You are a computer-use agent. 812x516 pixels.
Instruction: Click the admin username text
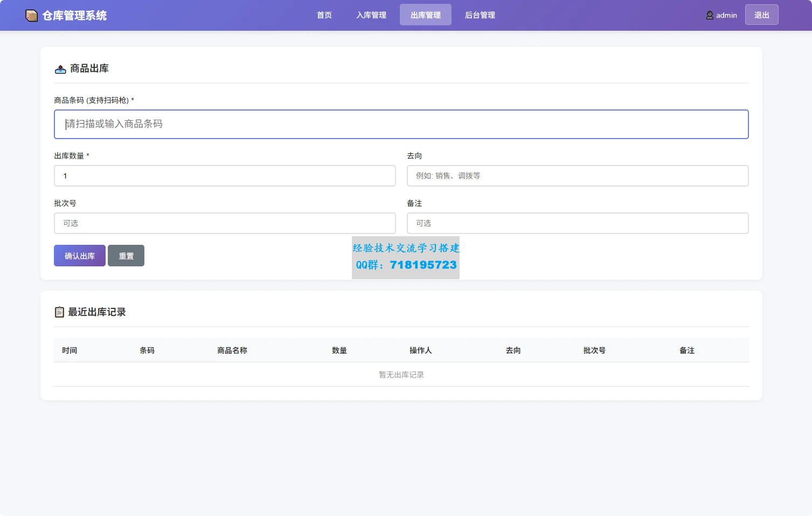tap(726, 16)
